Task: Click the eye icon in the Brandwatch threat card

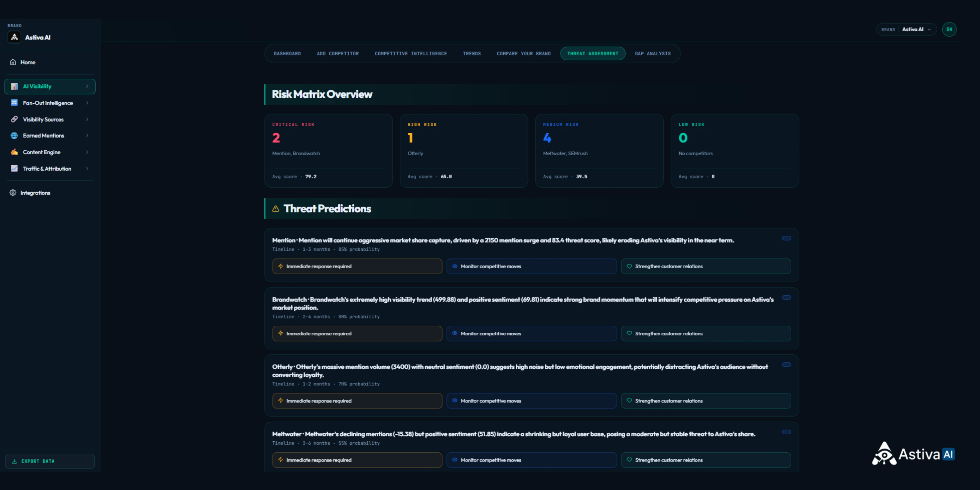Action: pos(455,333)
